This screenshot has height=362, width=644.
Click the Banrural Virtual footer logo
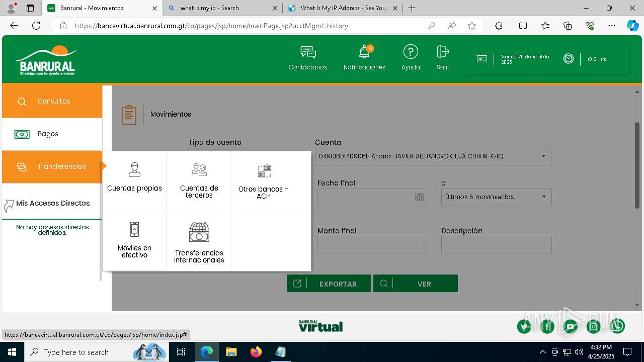pos(320,326)
